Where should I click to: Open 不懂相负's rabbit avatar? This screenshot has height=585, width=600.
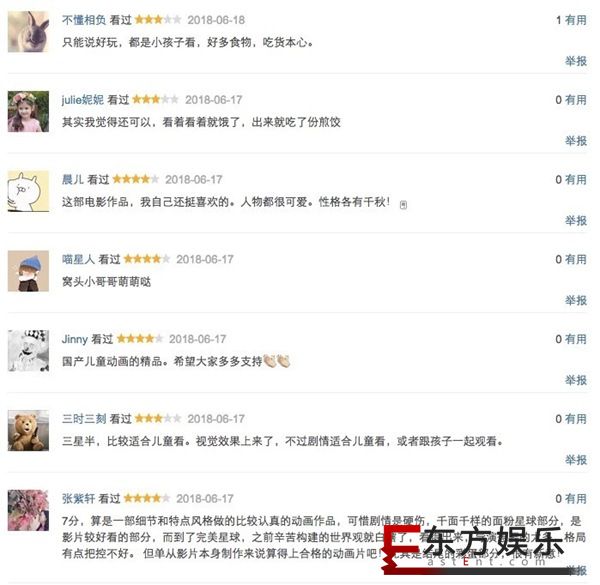coord(28,31)
